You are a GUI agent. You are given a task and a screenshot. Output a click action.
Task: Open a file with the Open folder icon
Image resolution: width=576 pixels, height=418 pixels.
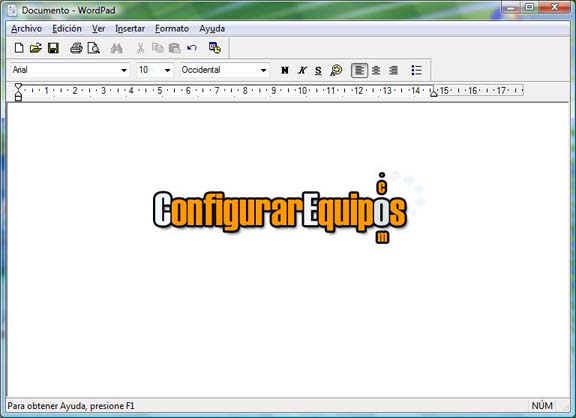(36, 48)
